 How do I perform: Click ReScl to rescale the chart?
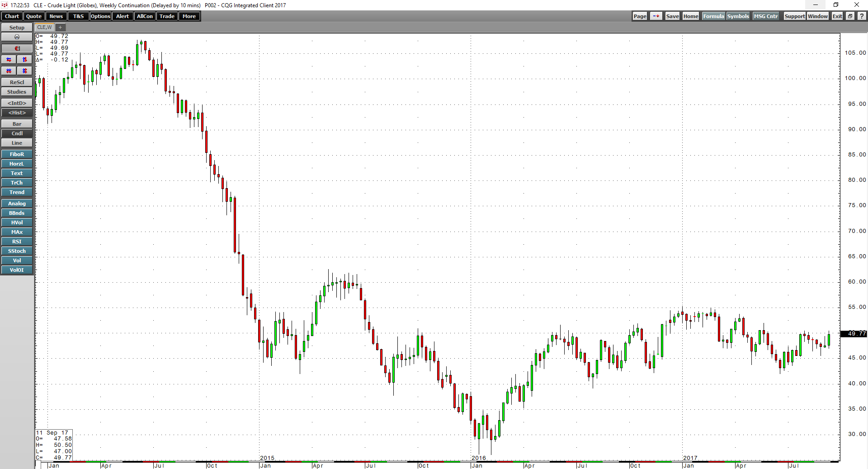pyautogui.click(x=17, y=82)
